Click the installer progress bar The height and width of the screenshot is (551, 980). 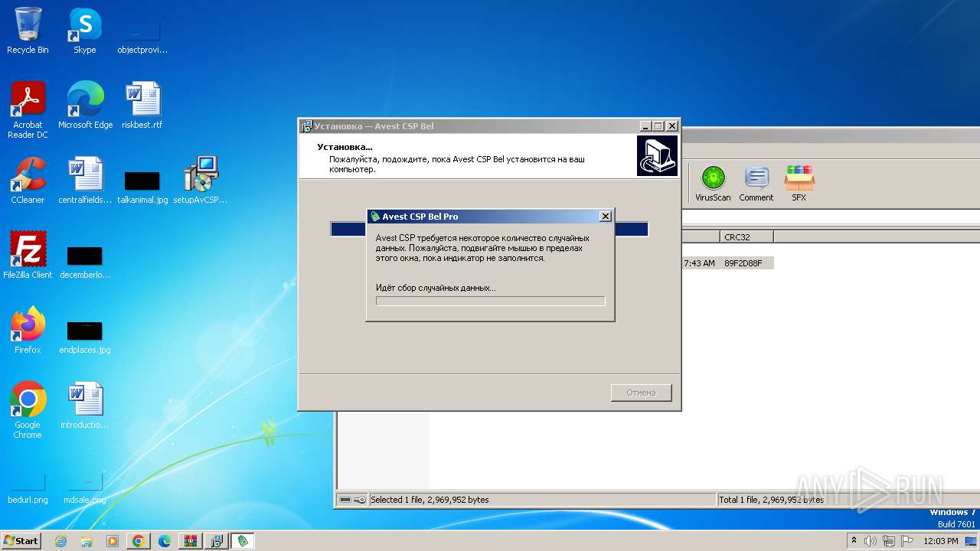point(489,229)
